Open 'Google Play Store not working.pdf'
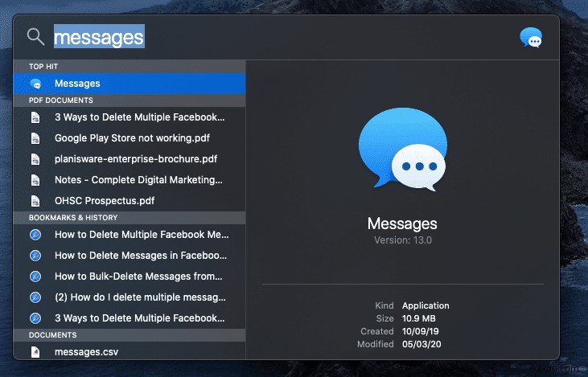Viewport: 588px width, 377px height. tap(130, 138)
